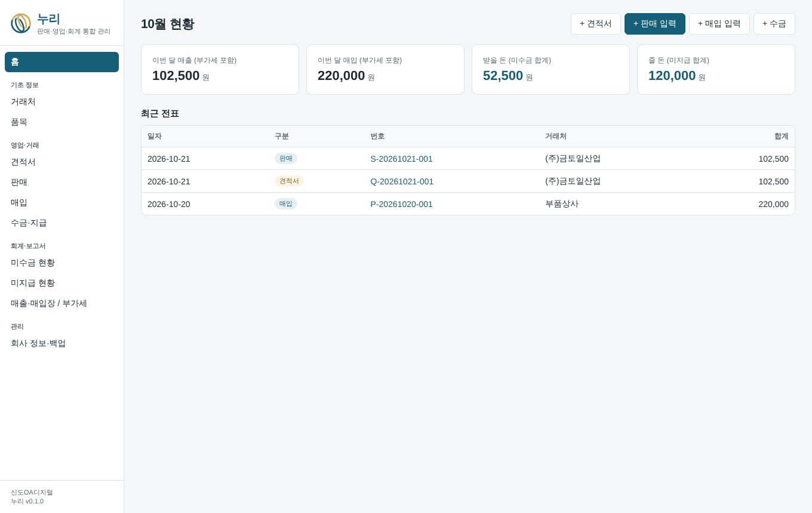Select 매입 in the sidebar
This screenshot has height=513, width=812.
click(x=61, y=203)
